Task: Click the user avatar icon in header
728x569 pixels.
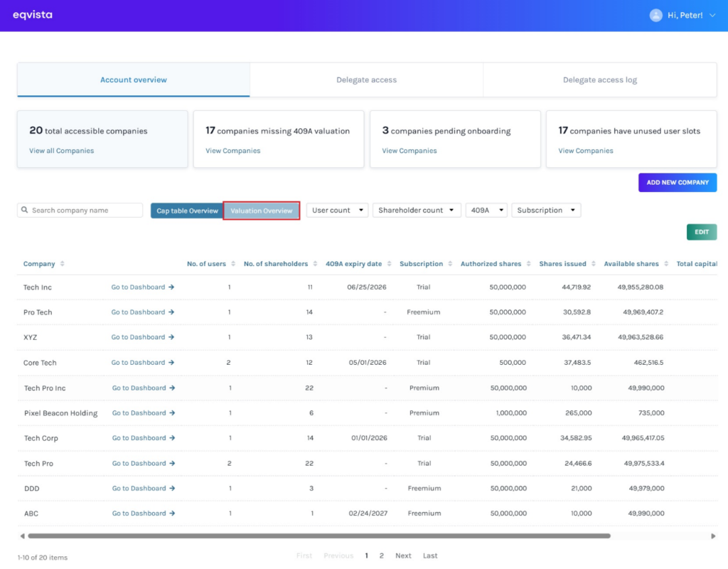Action: point(655,15)
